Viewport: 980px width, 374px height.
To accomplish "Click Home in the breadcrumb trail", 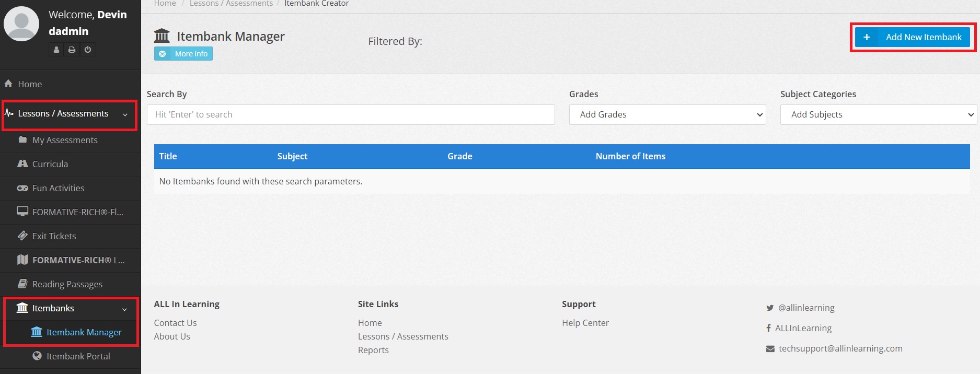I will [x=165, y=4].
